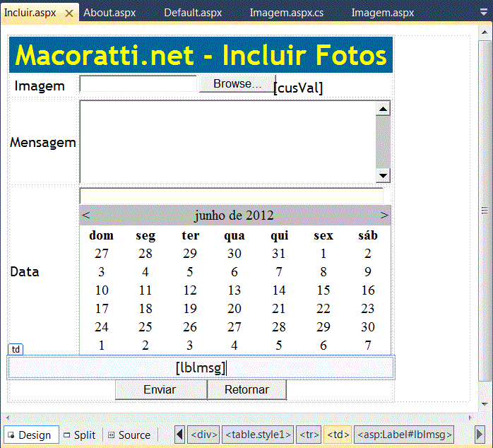This screenshot has height=448, width=493.
Task: Pick day 23 in the calendar
Action: click(x=368, y=309)
